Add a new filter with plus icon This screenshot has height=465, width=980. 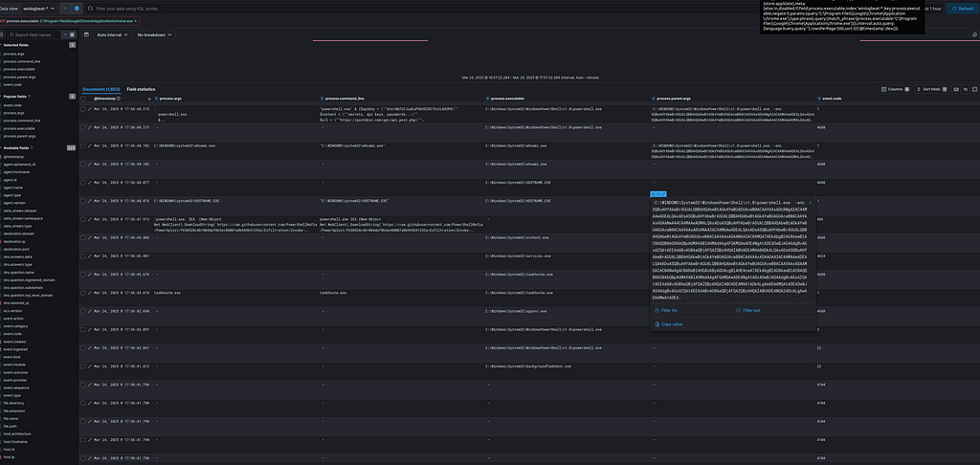click(x=77, y=9)
